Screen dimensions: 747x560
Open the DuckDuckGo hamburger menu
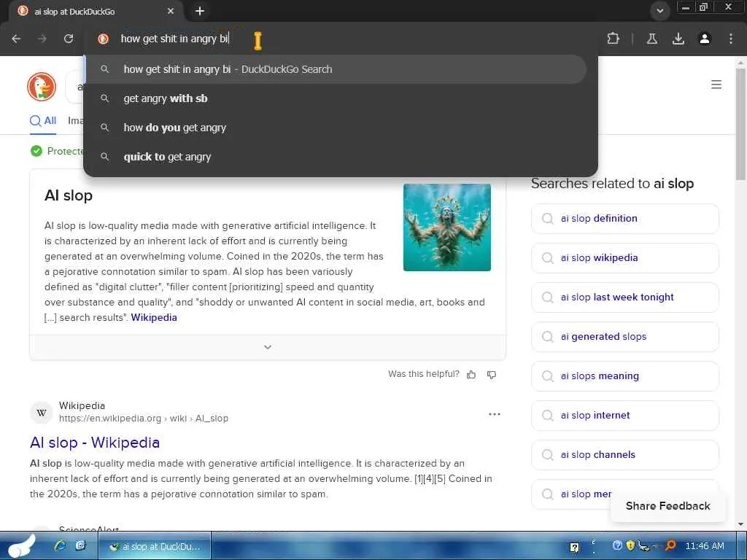click(716, 85)
